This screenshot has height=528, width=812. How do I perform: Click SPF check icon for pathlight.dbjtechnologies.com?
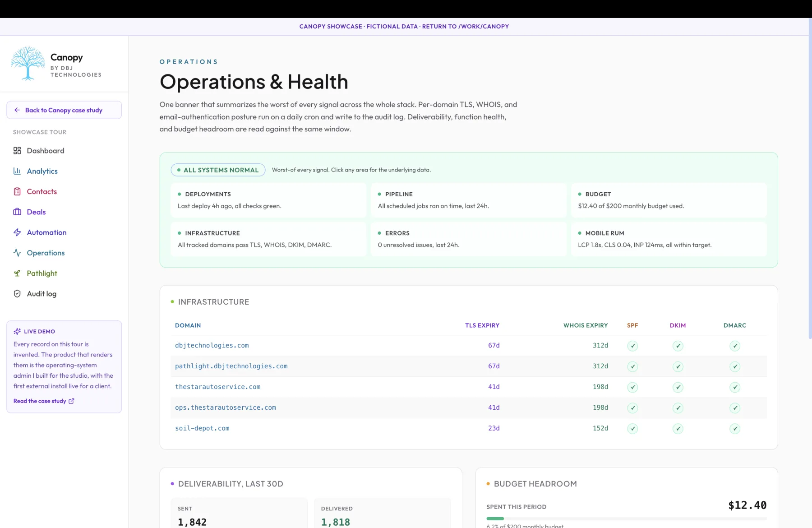pyautogui.click(x=632, y=367)
